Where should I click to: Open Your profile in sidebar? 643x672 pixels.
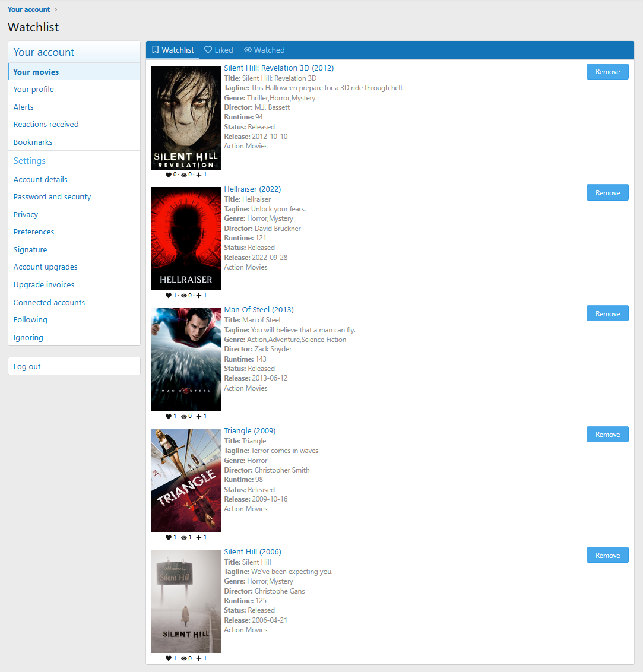tap(74, 89)
